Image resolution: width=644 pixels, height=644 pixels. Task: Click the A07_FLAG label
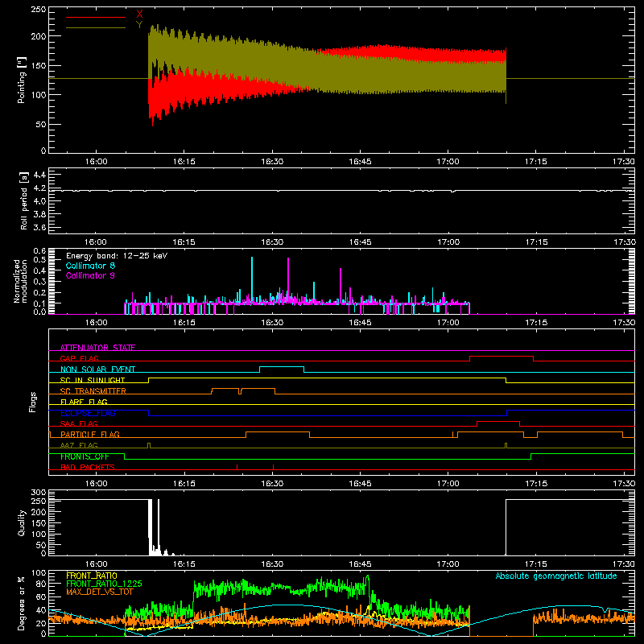79,445
